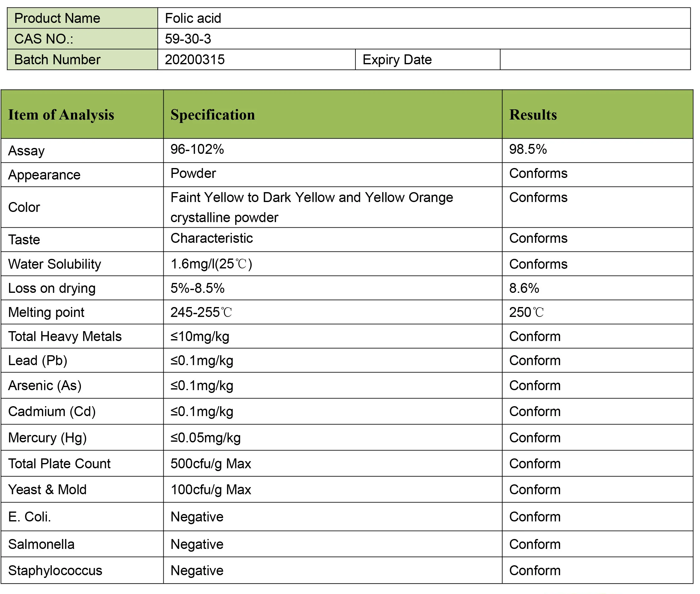
Task: Click the Loss on drying result 8.6%
Action: (524, 288)
